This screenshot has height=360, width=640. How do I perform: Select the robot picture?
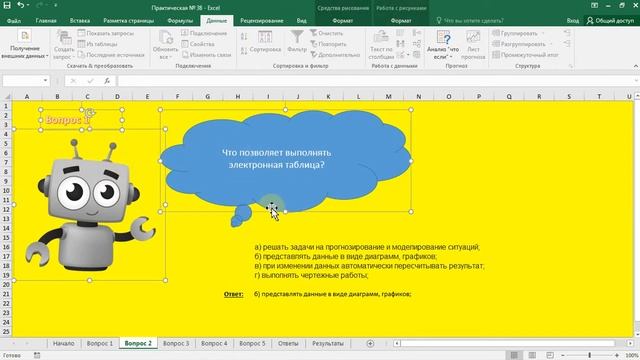click(x=90, y=205)
